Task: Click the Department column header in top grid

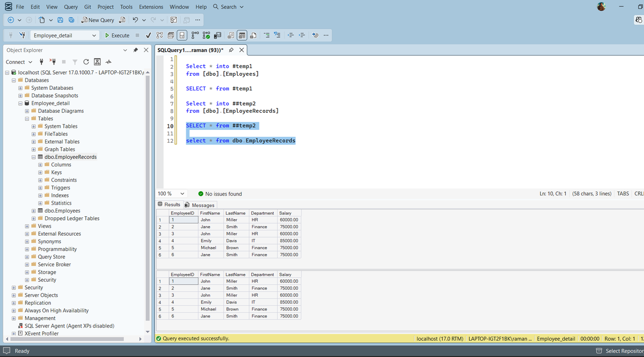Action: pos(263,213)
